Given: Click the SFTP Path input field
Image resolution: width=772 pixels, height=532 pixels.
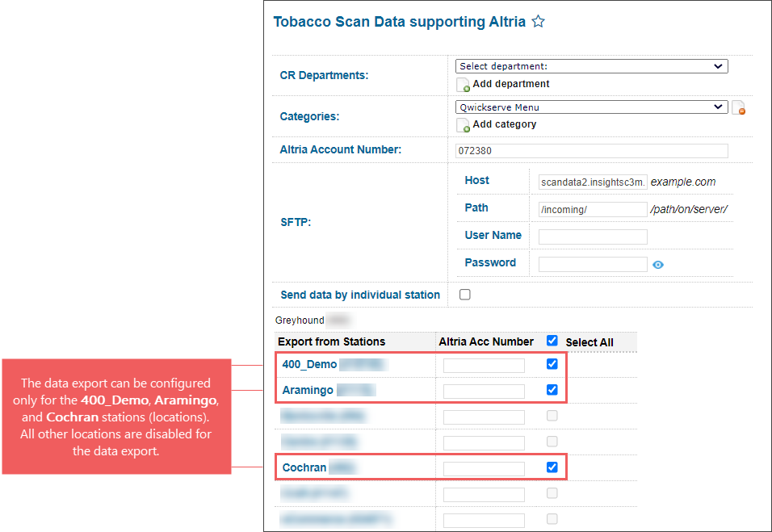Looking at the screenshot, I should click(x=593, y=210).
